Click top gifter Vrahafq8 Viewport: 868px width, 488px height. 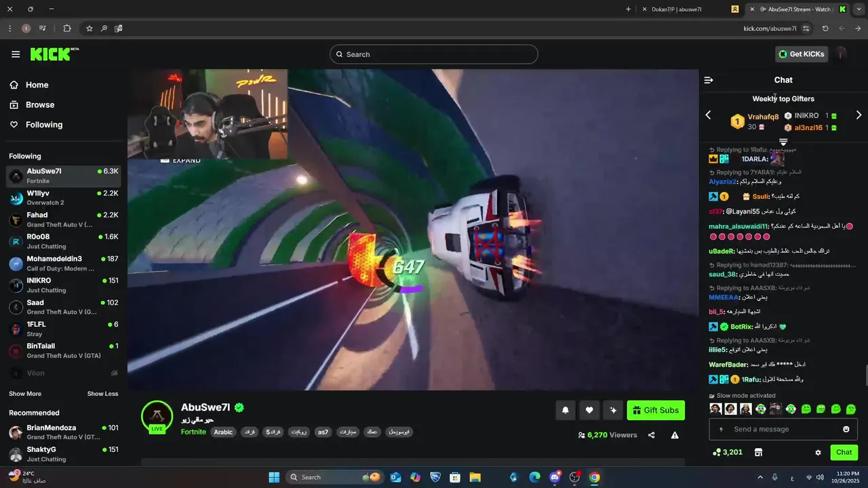[x=763, y=117]
